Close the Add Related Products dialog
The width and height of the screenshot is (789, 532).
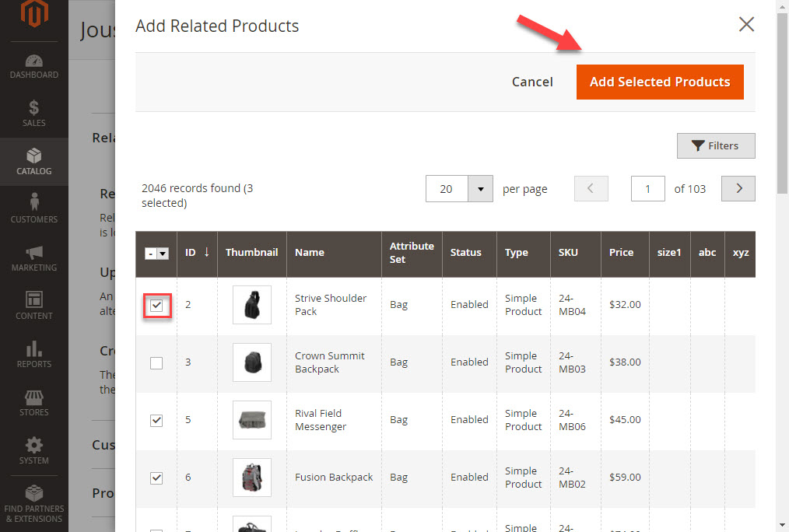point(746,23)
